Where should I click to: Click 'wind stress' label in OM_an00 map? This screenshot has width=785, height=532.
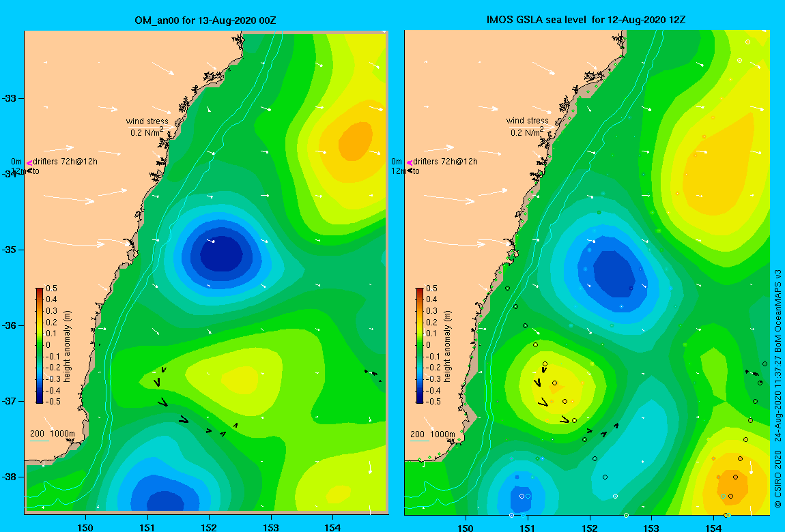point(147,121)
